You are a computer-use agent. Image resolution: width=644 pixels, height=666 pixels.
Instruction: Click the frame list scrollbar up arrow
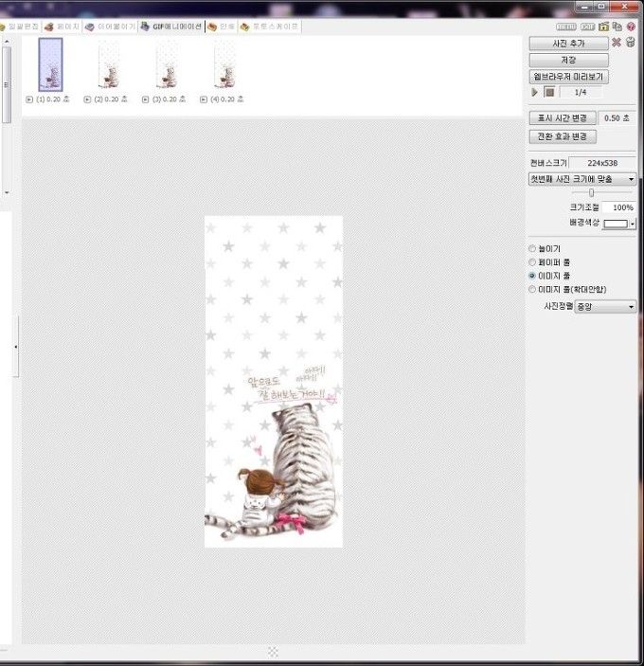tap(7, 42)
